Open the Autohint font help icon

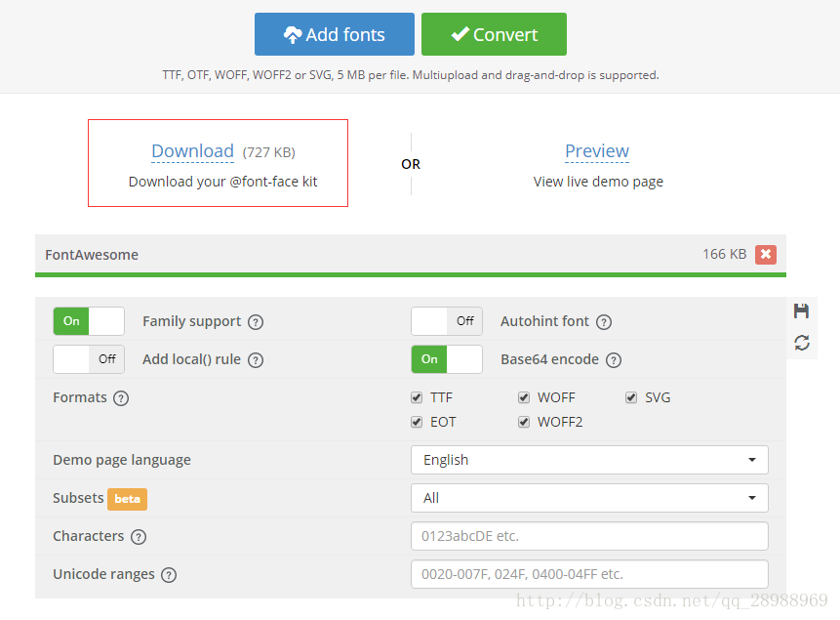[604, 322]
